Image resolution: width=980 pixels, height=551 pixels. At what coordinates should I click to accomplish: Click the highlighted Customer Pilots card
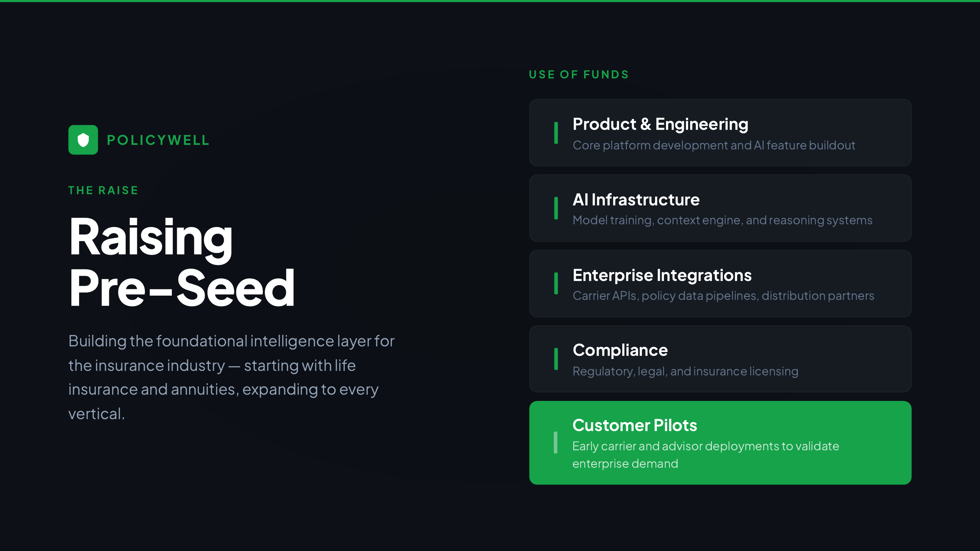pyautogui.click(x=720, y=443)
